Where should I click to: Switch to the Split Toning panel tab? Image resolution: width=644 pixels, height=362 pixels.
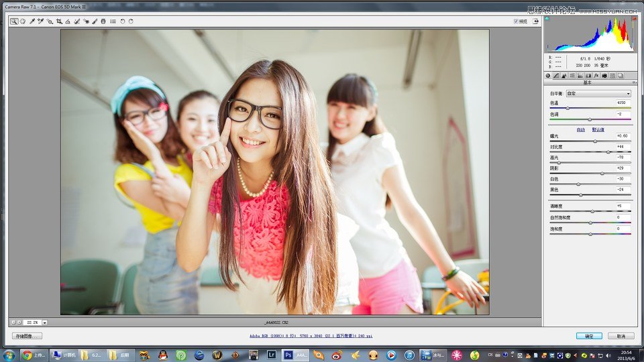(x=580, y=76)
